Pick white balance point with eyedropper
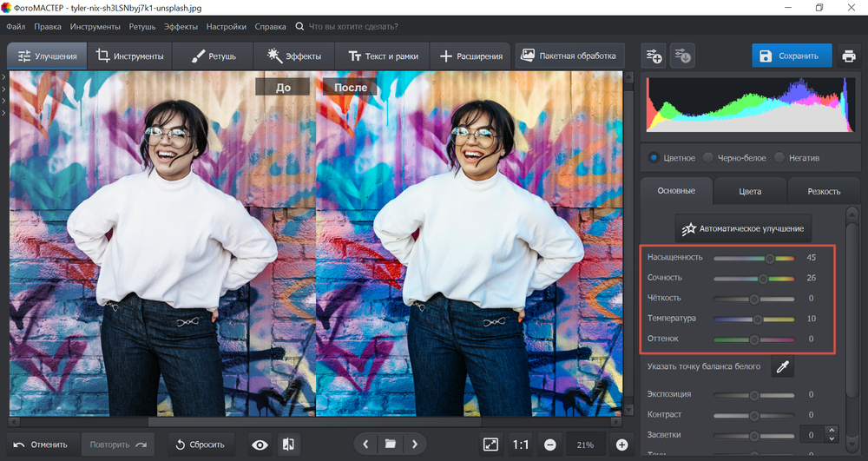The width and height of the screenshot is (868, 461). [x=782, y=367]
